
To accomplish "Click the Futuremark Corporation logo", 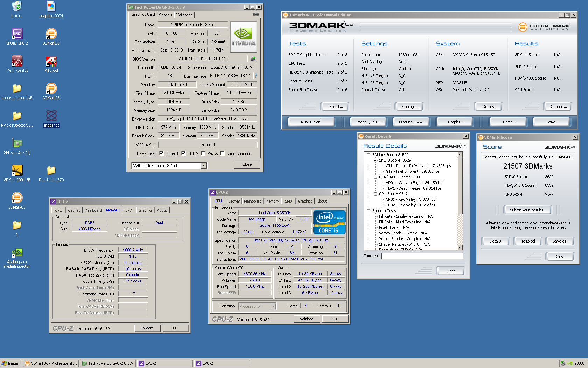I will [x=544, y=27].
